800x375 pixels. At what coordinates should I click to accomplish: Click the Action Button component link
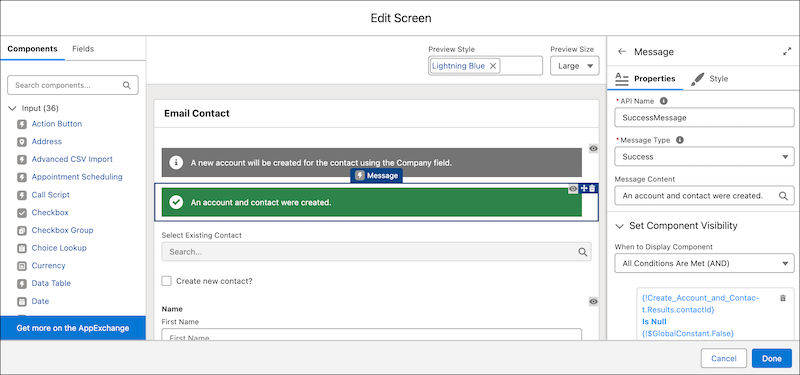(x=57, y=124)
